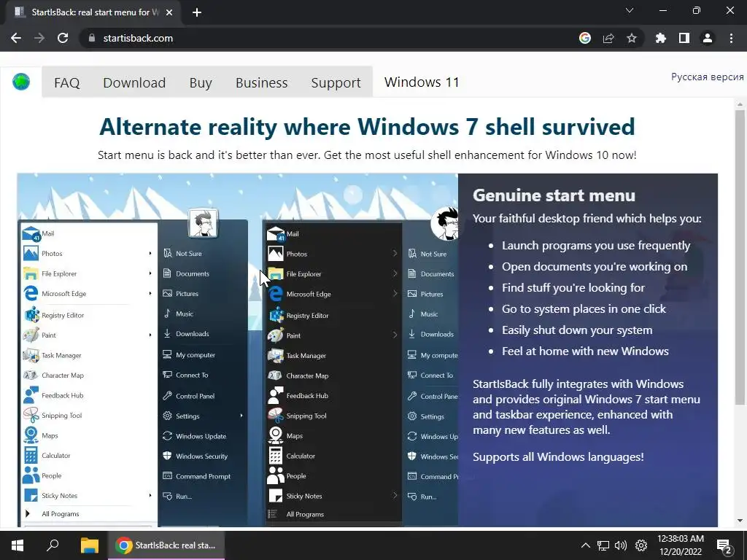Screen dimensions: 747x560
Task: Click the StartIsBack globe logo
Action: point(21,82)
